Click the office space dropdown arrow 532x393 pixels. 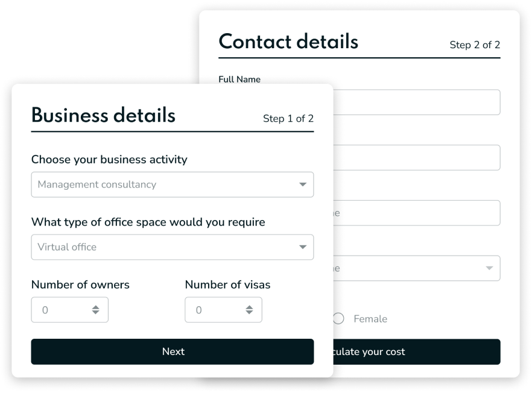(303, 247)
